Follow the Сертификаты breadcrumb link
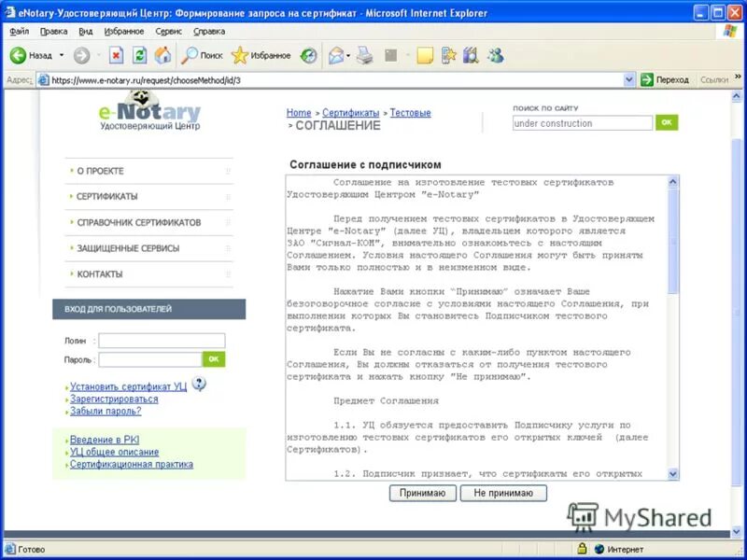This screenshot has height=560, width=747. pyautogui.click(x=351, y=113)
